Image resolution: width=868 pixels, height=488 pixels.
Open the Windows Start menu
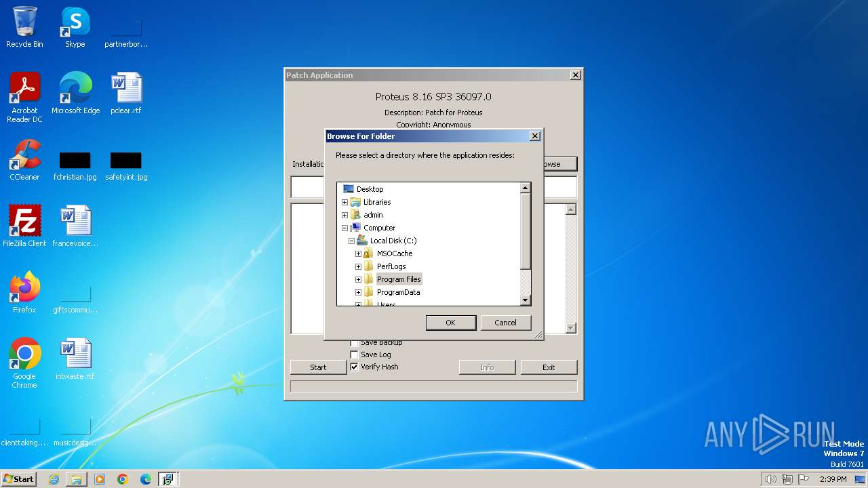tap(18, 479)
